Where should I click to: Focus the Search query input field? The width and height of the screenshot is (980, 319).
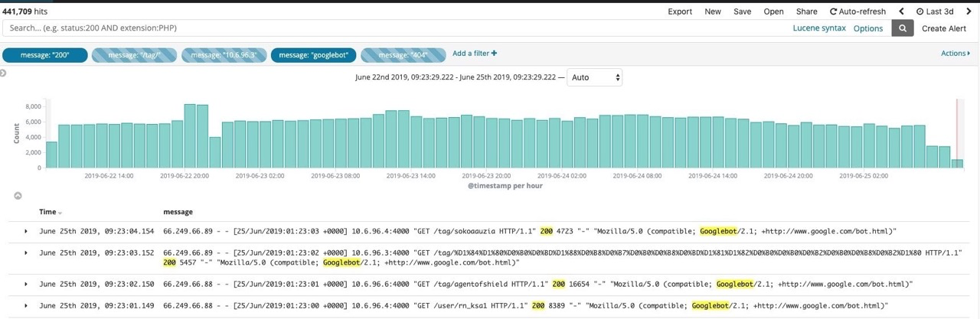383,28
